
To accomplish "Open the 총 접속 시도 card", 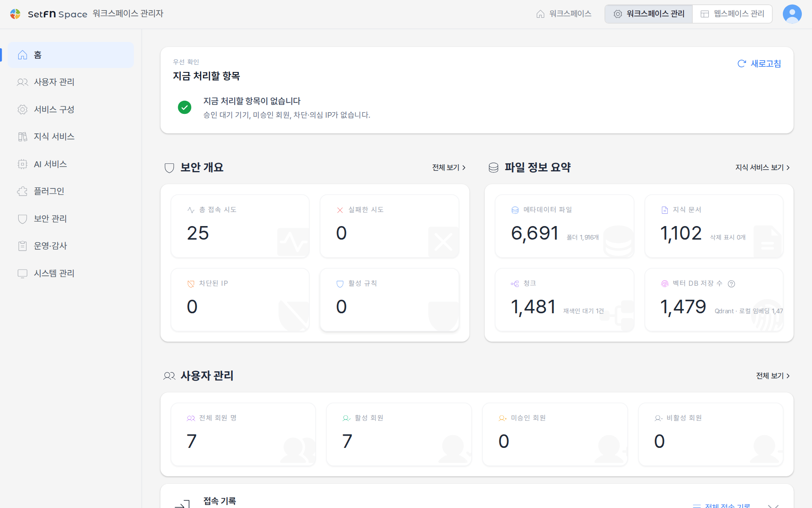I will tap(240, 226).
